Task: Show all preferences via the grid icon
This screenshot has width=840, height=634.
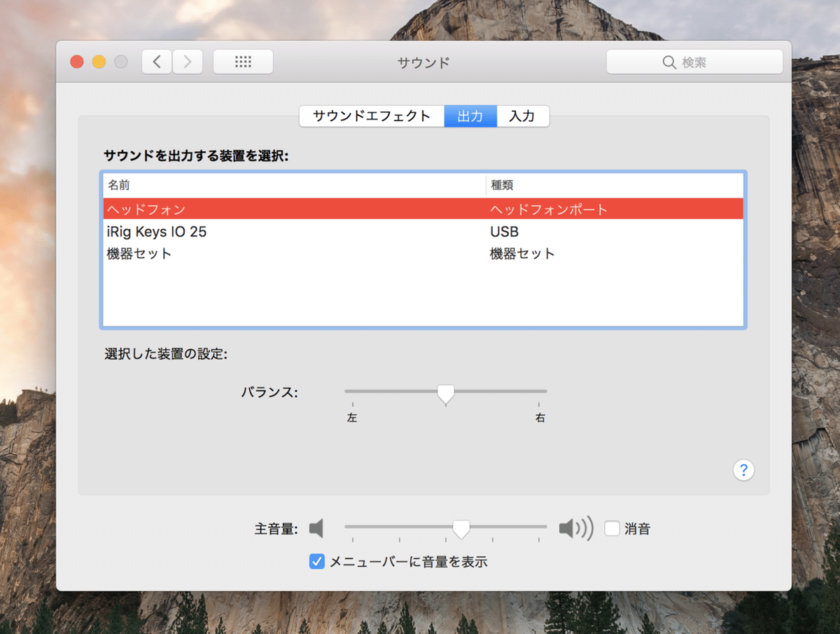Action: (243, 62)
